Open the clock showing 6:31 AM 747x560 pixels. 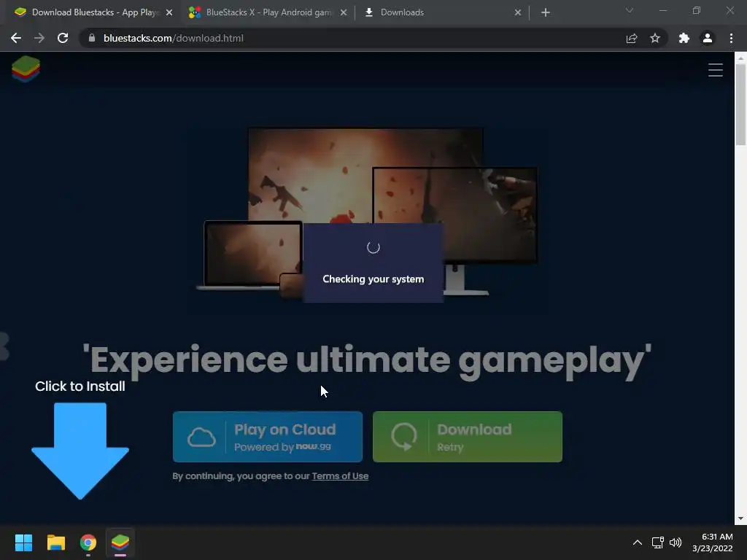pyautogui.click(x=712, y=542)
